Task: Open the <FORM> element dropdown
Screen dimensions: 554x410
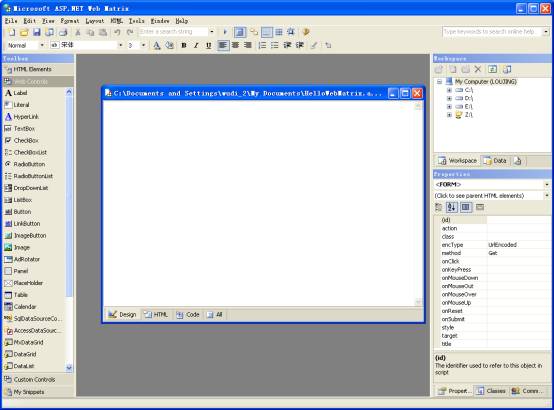Action: (547, 184)
